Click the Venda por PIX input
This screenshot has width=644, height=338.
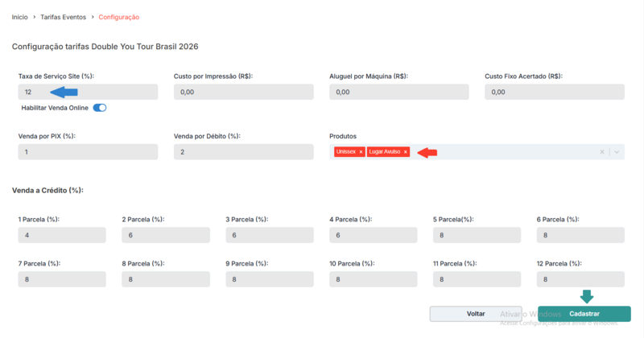point(88,152)
